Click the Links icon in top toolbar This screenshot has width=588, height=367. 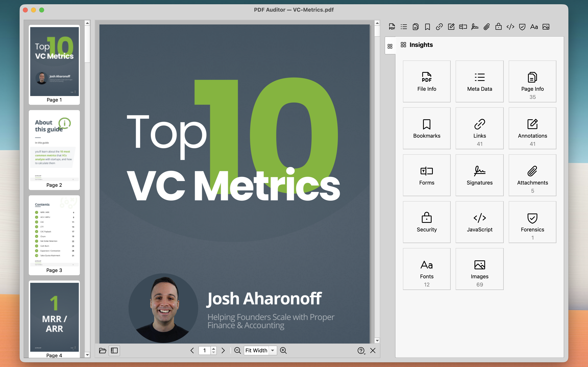coord(439,27)
